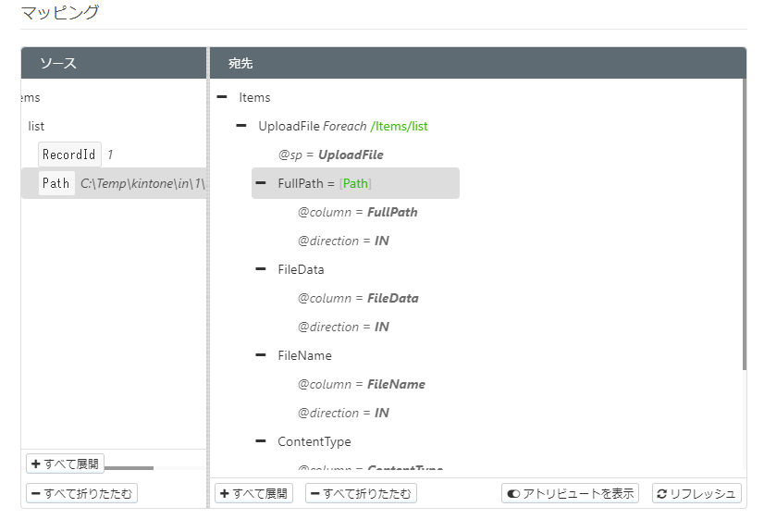
Task: Collapse the ContentType node
Action: tap(261, 441)
